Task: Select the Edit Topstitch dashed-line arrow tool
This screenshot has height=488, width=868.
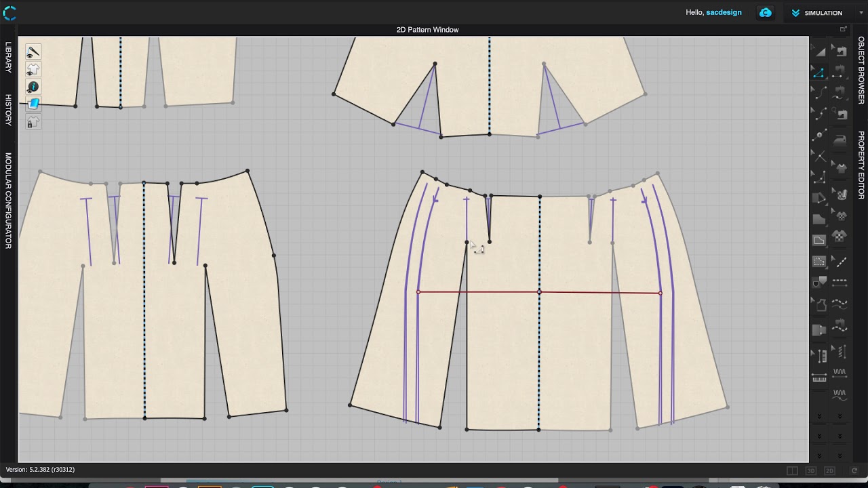Action: pyautogui.click(x=840, y=262)
